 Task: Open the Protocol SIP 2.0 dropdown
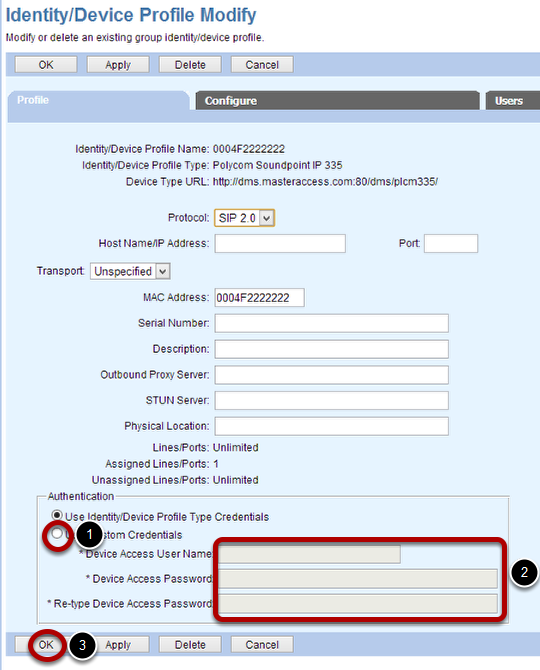[x=244, y=218]
